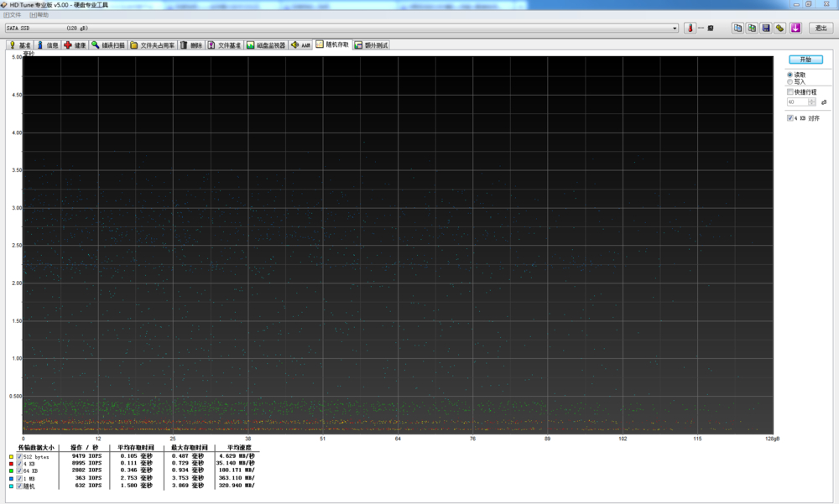Click the icon on the 文件基准 tab
Viewport: 839px width, 504px height.
pyautogui.click(x=211, y=45)
